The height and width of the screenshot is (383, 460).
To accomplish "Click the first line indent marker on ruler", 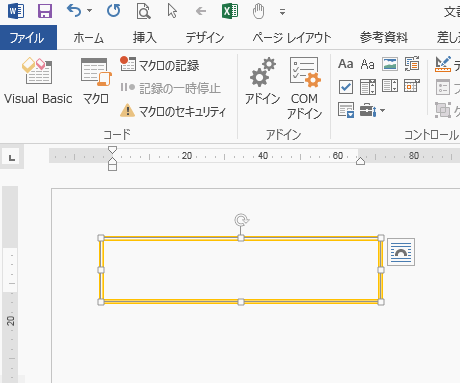I will click(x=113, y=150).
